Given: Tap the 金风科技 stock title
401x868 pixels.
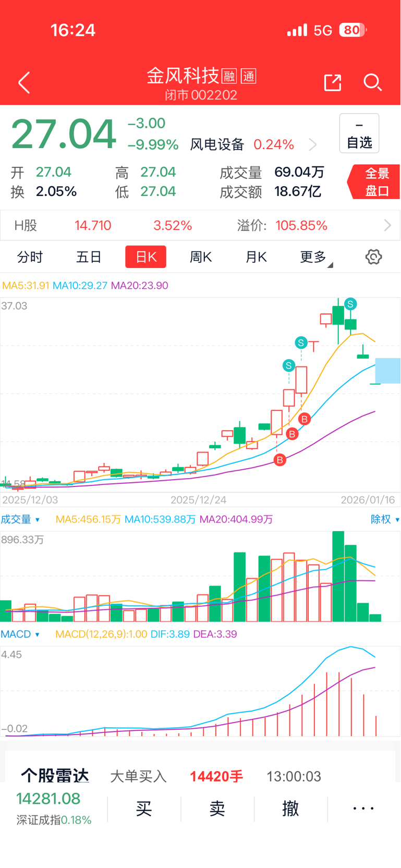Looking at the screenshot, I should click(183, 76).
